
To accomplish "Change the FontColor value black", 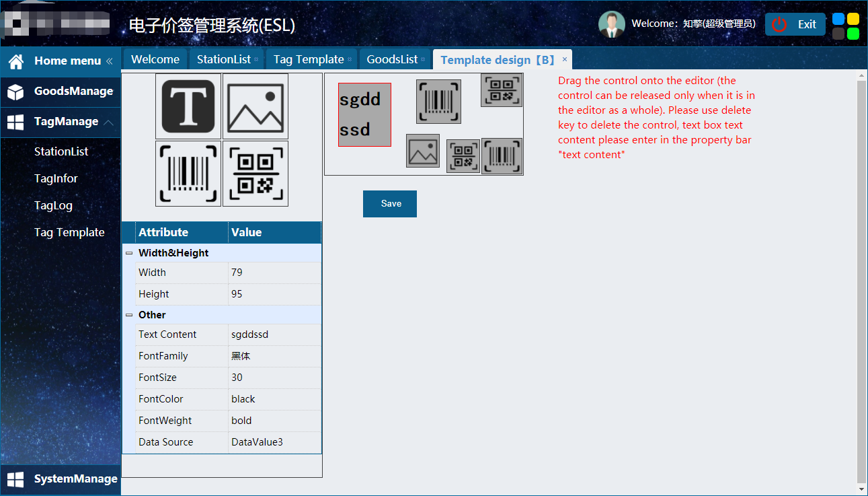I will point(274,399).
